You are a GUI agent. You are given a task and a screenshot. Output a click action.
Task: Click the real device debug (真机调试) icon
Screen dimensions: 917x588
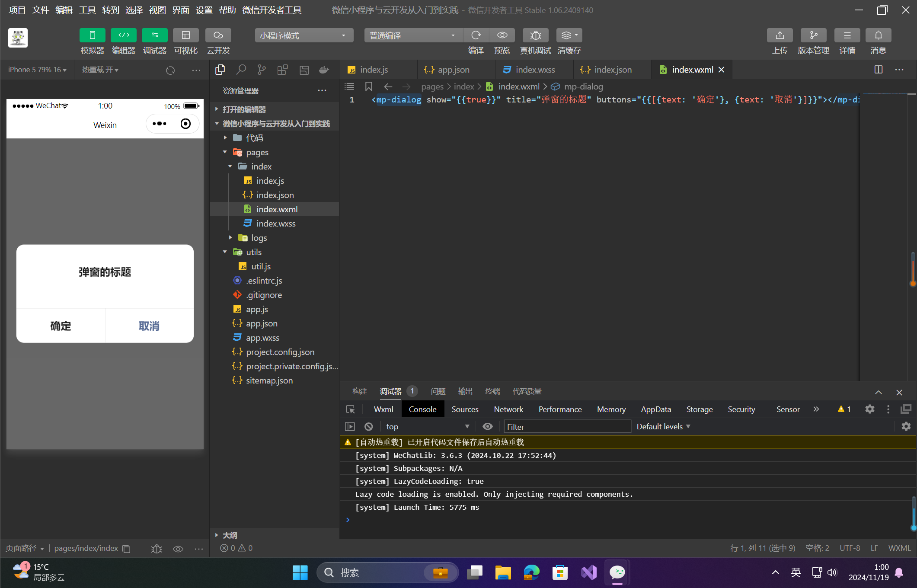pos(535,35)
